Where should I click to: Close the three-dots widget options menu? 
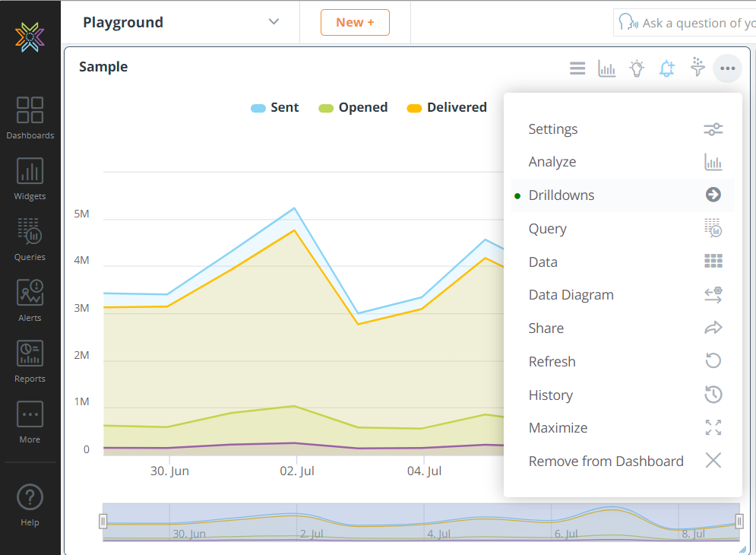[727, 68]
